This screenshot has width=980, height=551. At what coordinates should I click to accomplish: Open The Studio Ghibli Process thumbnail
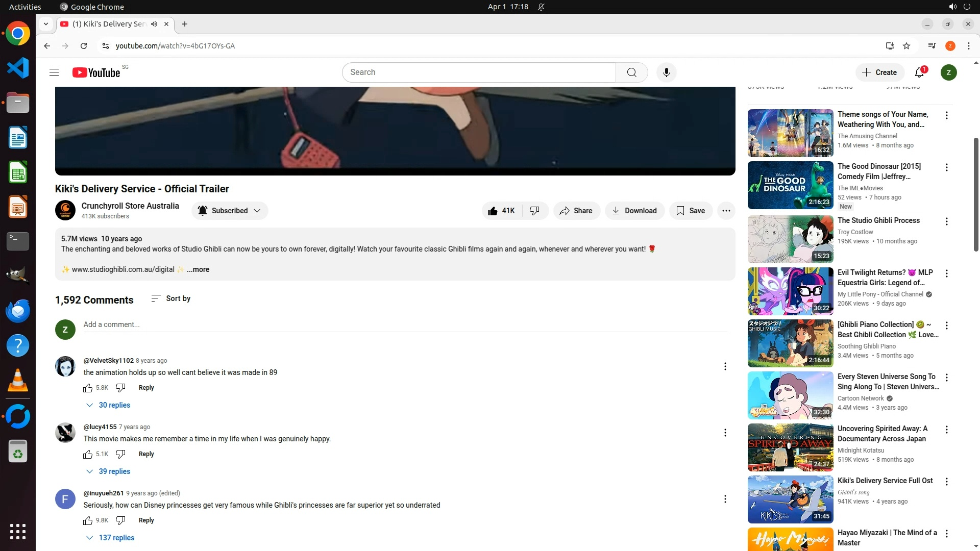click(x=790, y=239)
